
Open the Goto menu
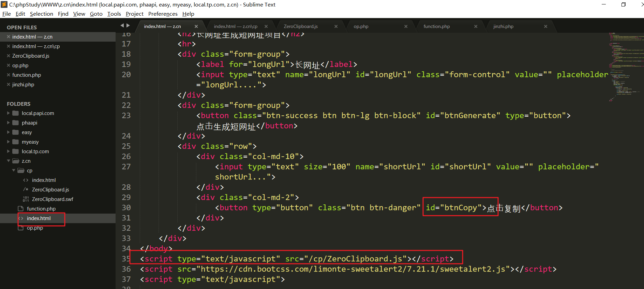point(96,14)
